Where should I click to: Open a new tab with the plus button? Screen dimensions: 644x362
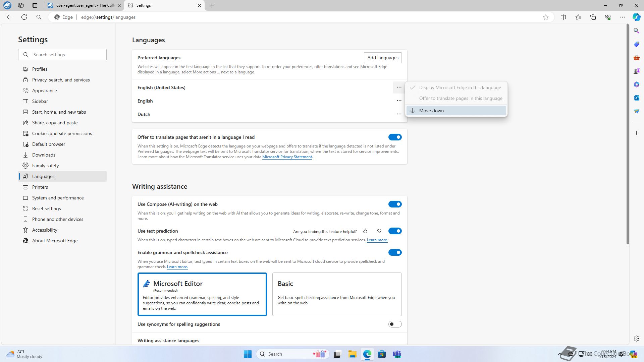[212, 5]
